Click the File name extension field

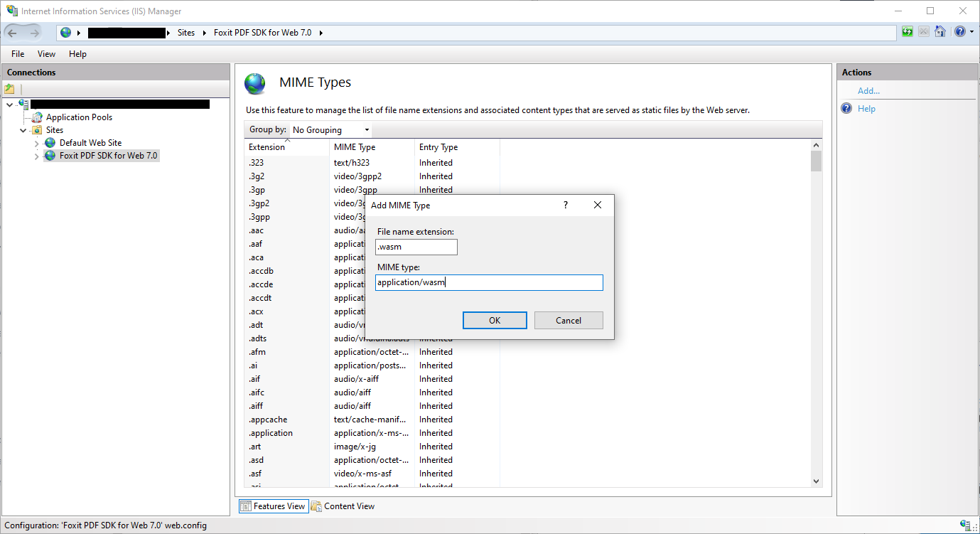click(x=416, y=247)
